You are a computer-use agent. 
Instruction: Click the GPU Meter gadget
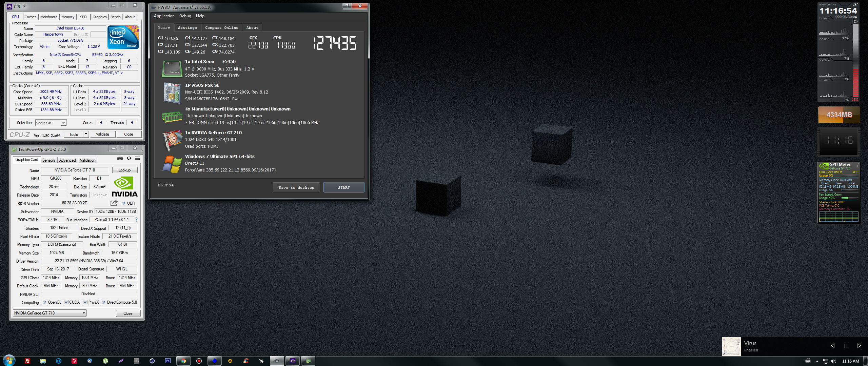coord(839,192)
